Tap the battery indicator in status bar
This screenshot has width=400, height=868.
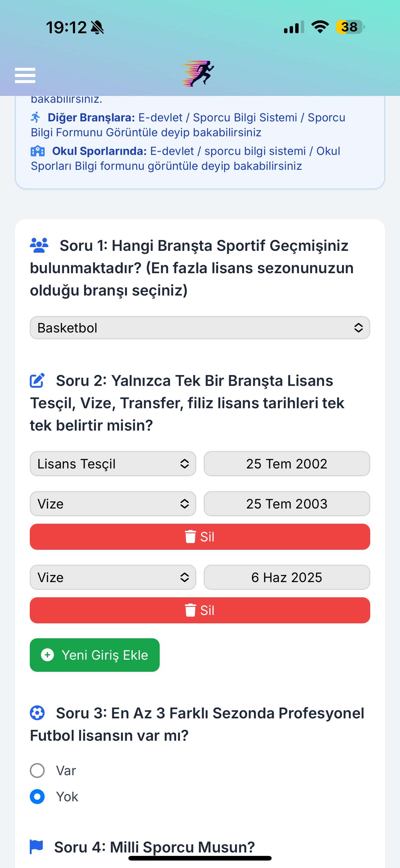pyautogui.click(x=350, y=27)
